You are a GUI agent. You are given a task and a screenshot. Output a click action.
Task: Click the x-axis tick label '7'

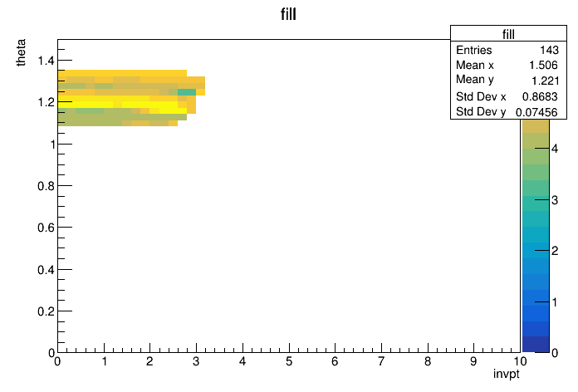[x=381, y=361]
